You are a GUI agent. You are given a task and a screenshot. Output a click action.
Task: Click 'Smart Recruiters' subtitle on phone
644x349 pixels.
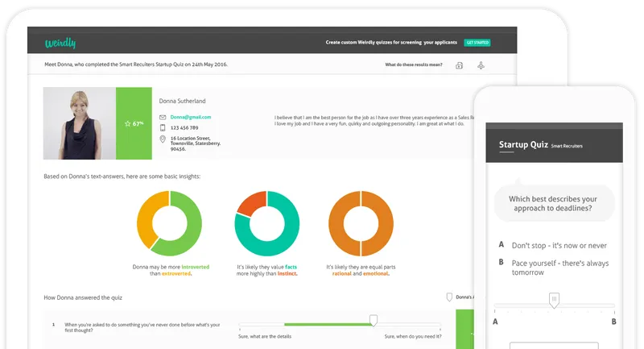(567, 147)
